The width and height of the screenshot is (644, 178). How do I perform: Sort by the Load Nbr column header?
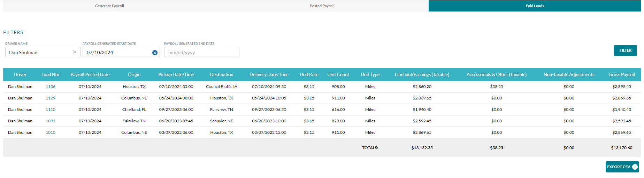pyautogui.click(x=51, y=74)
